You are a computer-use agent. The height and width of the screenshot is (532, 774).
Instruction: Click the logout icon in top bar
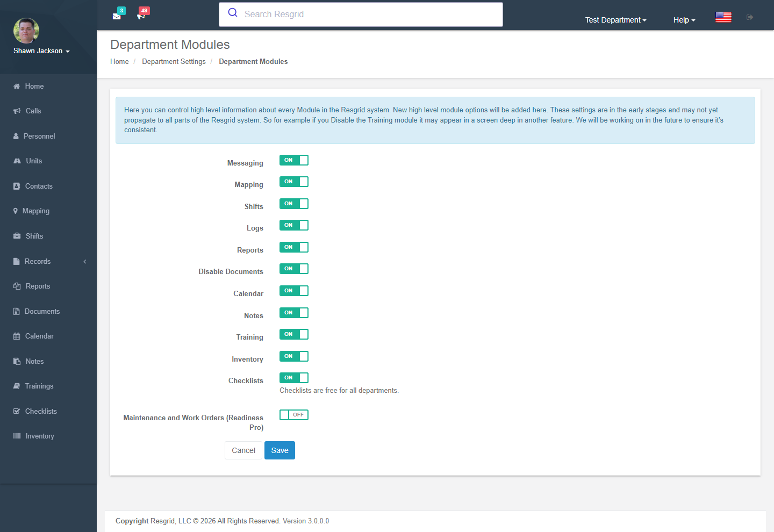click(x=750, y=17)
